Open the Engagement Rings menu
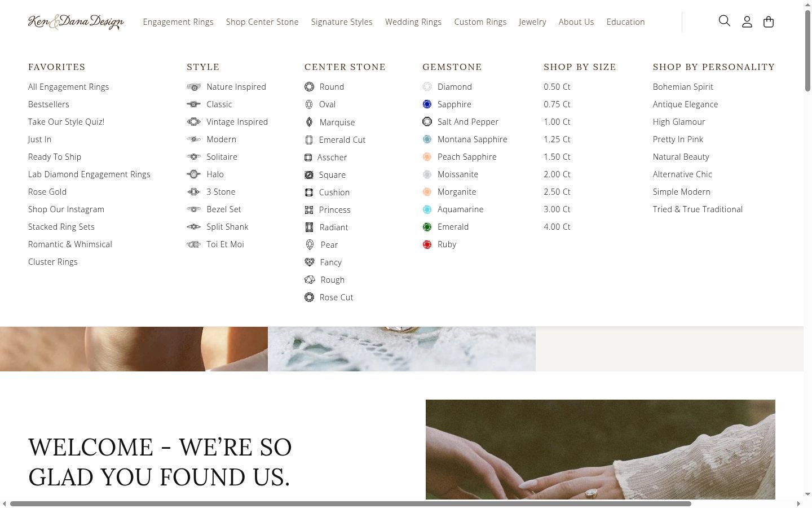This screenshot has width=812, height=508. pyautogui.click(x=178, y=22)
